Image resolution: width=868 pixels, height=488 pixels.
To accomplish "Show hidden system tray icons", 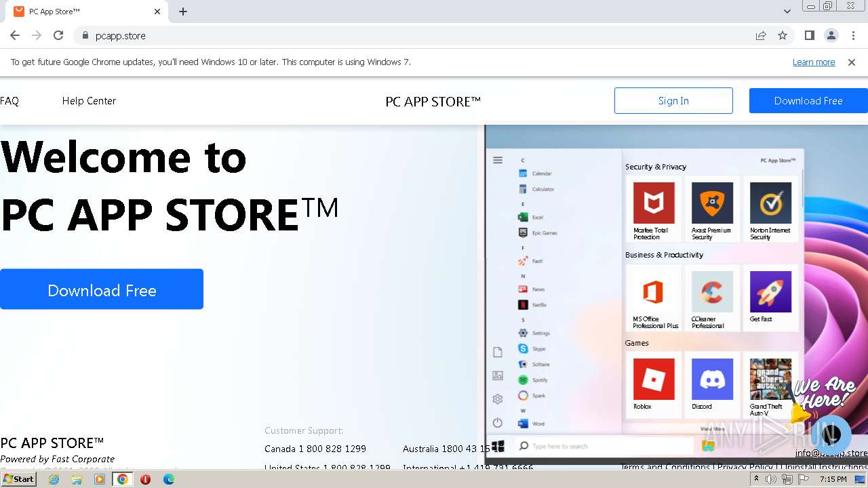I will point(757,479).
